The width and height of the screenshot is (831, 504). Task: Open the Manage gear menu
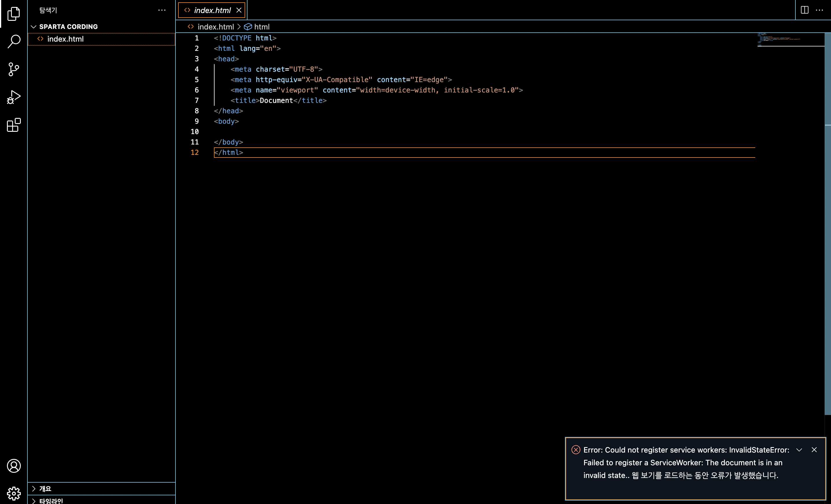tap(14, 494)
